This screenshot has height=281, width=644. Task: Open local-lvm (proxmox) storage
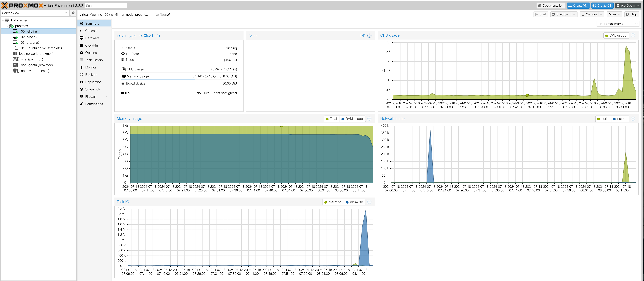point(38,71)
